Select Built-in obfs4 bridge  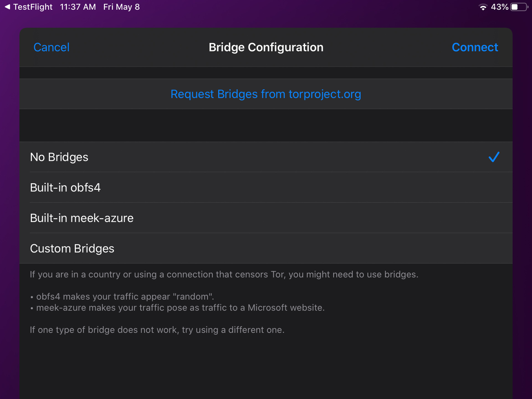[265, 187]
